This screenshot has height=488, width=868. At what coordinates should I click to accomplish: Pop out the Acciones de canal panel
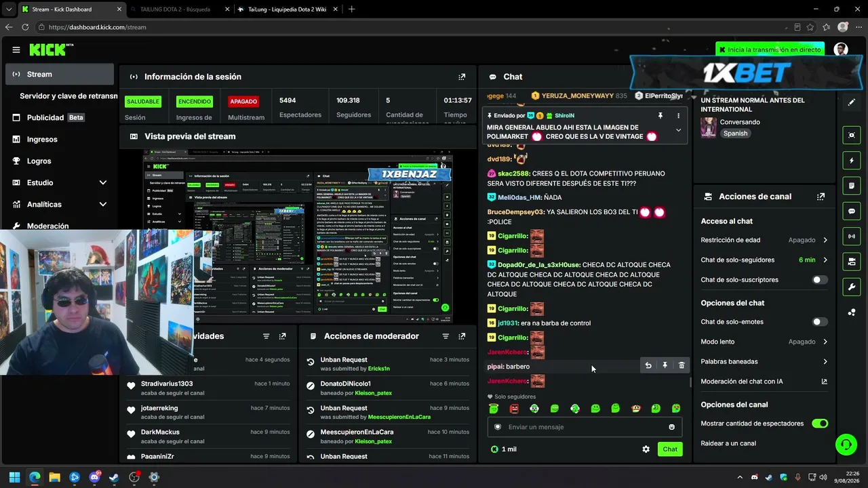tap(821, 197)
